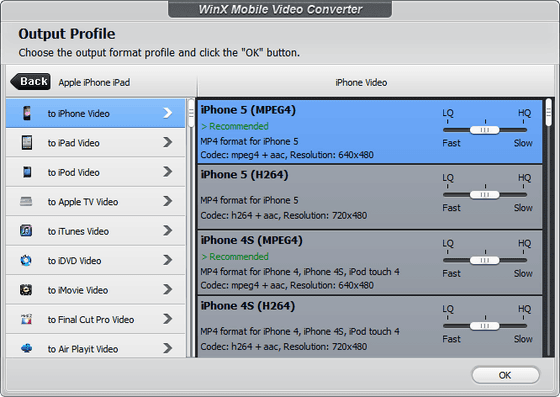560x397 pixels.
Task: Click the iTunes music icon
Action: tap(26, 231)
